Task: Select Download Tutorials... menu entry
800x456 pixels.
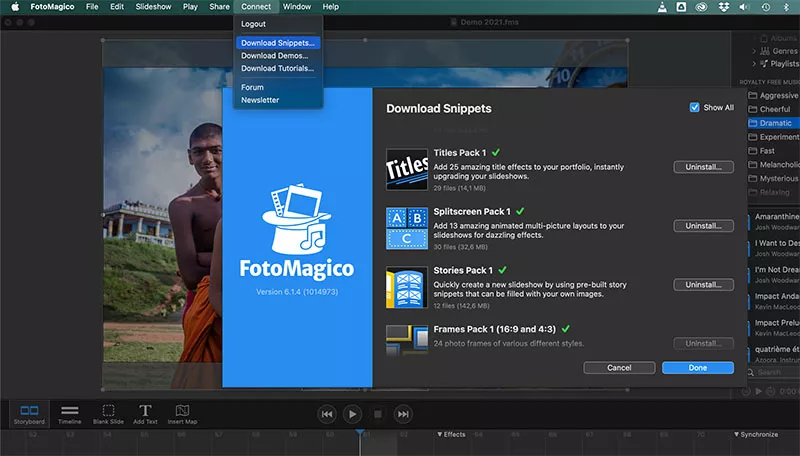Action: (278, 68)
